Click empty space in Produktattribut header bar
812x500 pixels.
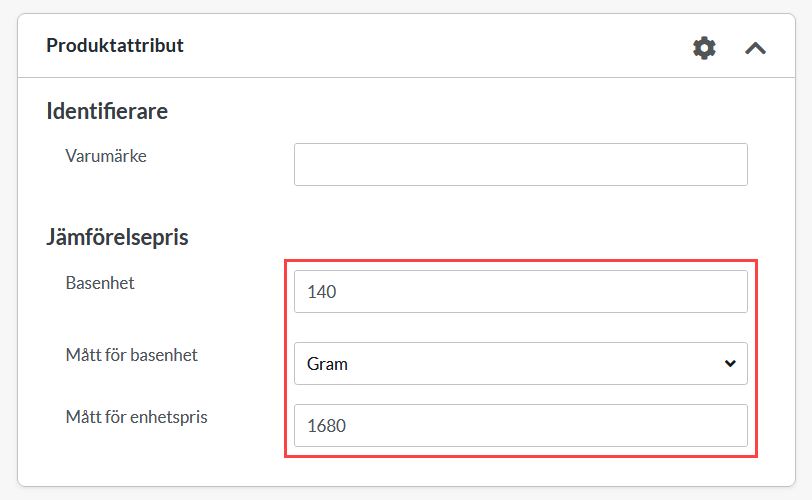430,47
